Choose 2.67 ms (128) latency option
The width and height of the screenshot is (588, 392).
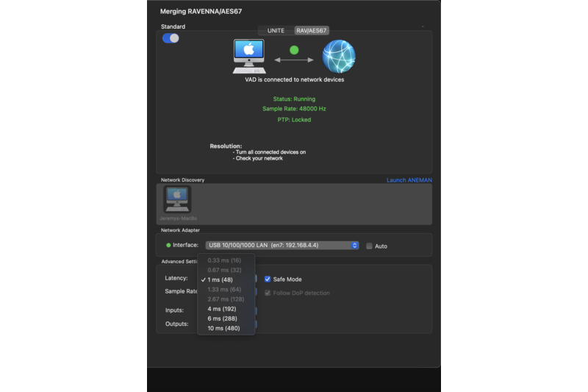[x=226, y=299]
